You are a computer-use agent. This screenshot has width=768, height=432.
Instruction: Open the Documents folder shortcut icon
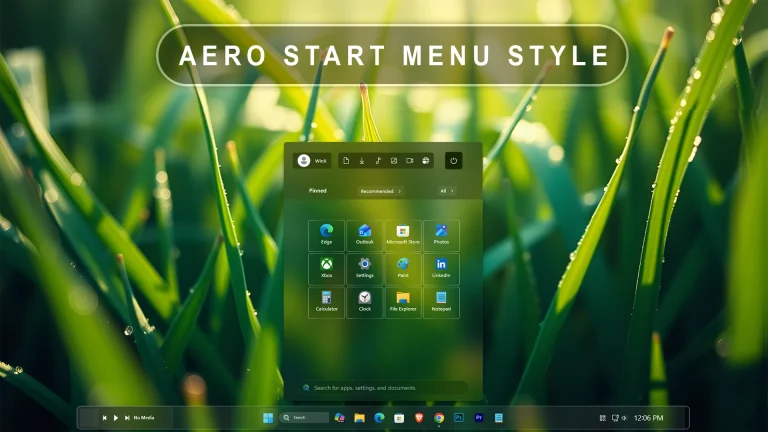[346, 161]
